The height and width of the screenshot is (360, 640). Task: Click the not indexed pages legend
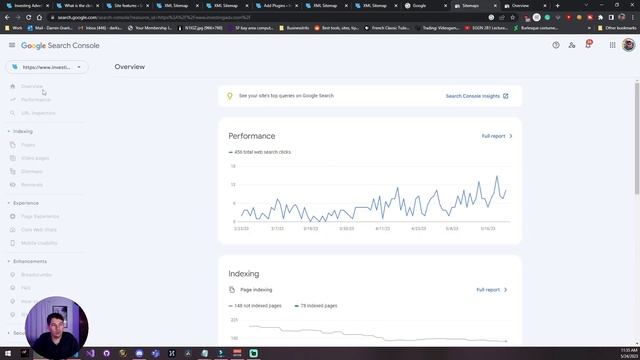[255, 306]
